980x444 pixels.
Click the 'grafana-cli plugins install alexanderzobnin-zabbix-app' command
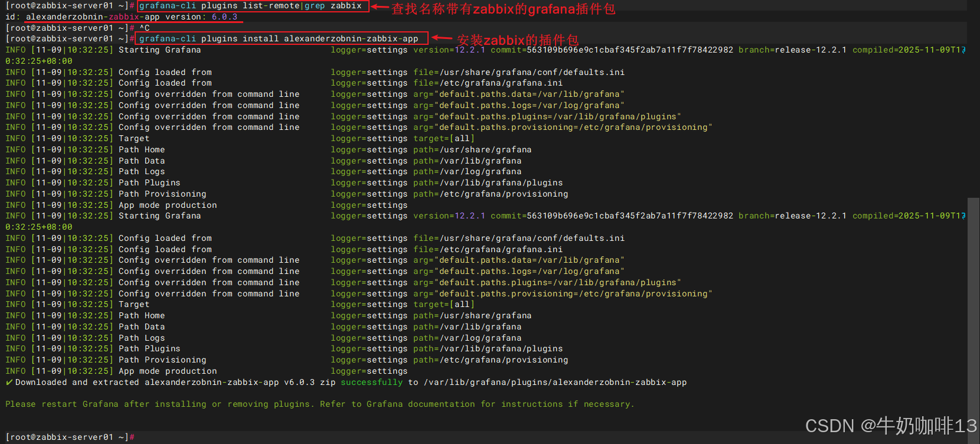coord(279,39)
